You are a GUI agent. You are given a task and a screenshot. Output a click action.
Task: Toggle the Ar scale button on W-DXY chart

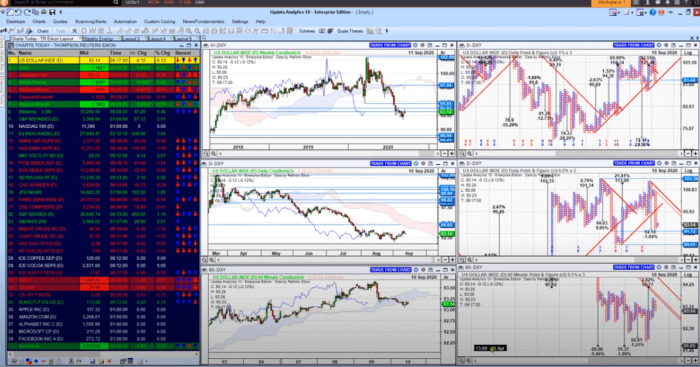click(x=444, y=53)
